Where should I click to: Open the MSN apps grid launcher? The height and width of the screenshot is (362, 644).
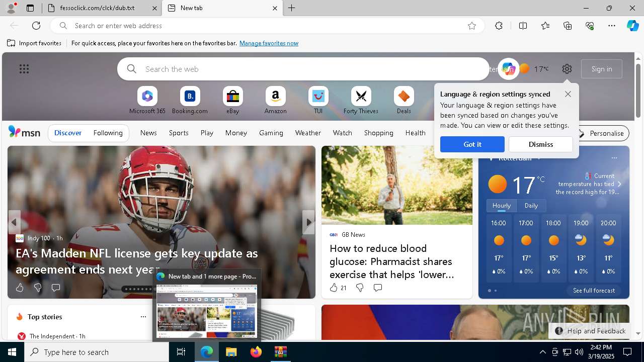point(24,69)
